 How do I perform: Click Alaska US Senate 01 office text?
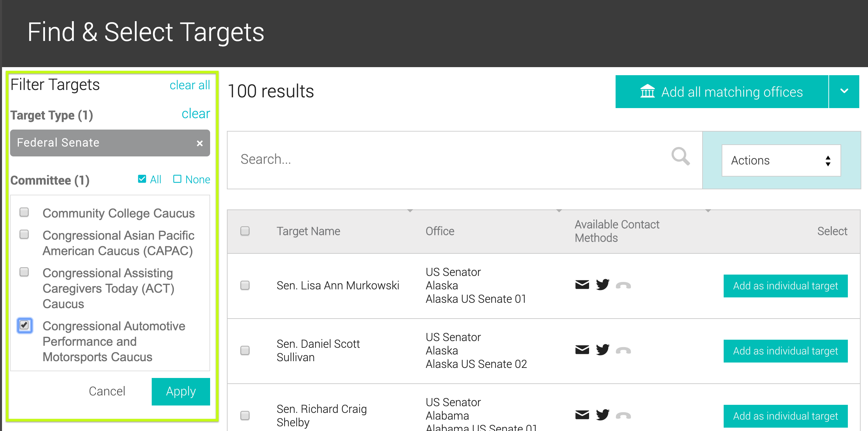[x=476, y=299]
